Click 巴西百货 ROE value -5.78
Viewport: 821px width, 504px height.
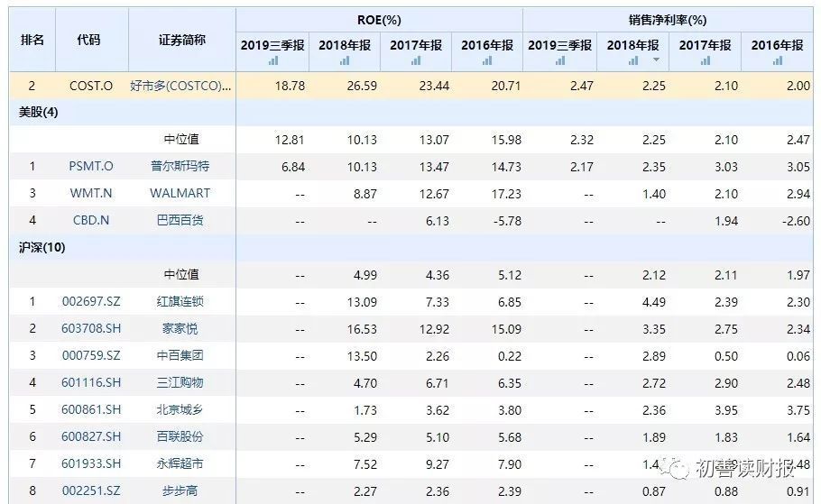coord(507,221)
